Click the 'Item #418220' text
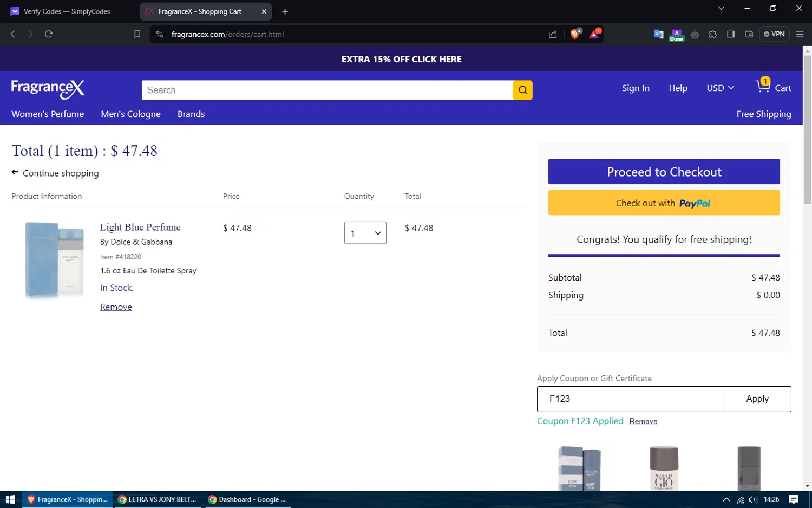Image resolution: width=812 pixels, height=508 pixels. coord(121,257)
